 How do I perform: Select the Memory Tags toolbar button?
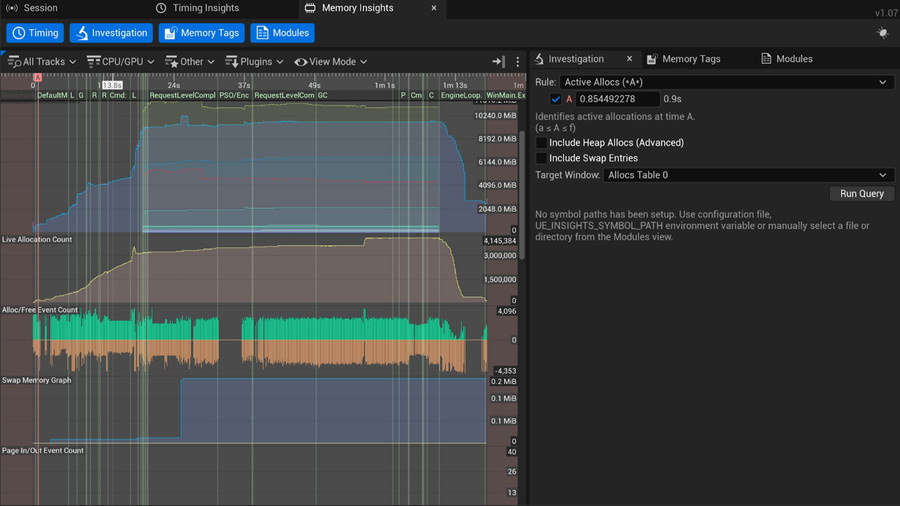[201, 33]
